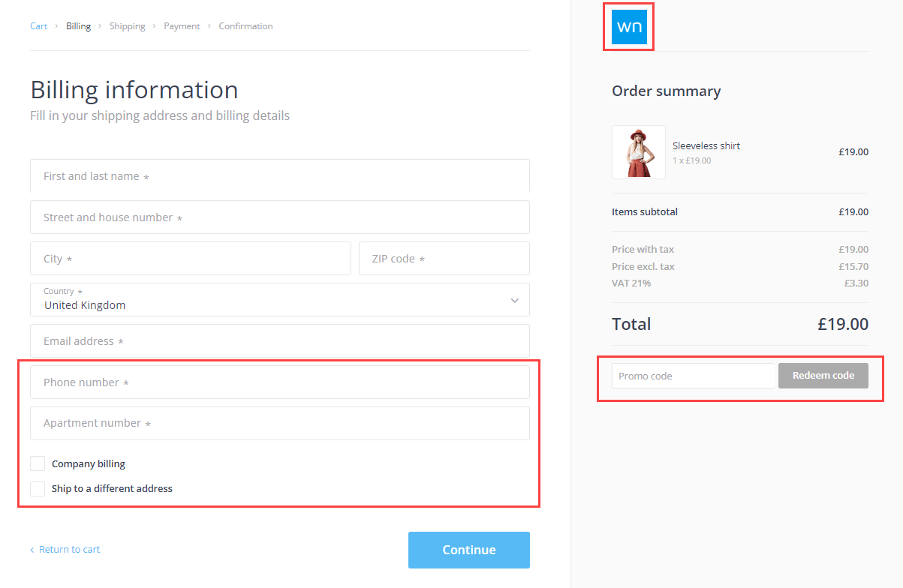Enable Ship to a different address
The height and width of the screenshot is (588, 903).
(38, 489)
